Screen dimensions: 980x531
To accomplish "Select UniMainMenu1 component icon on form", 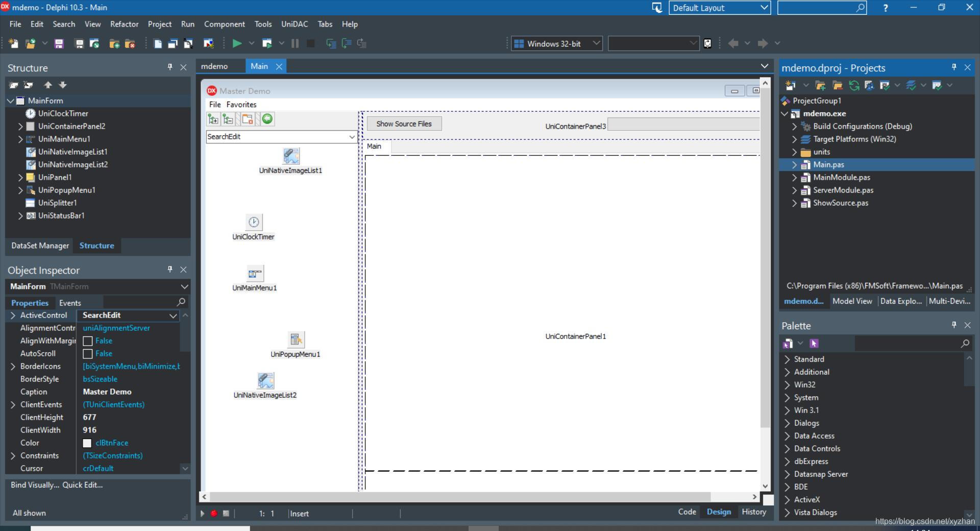I will (x=255, y=273).
